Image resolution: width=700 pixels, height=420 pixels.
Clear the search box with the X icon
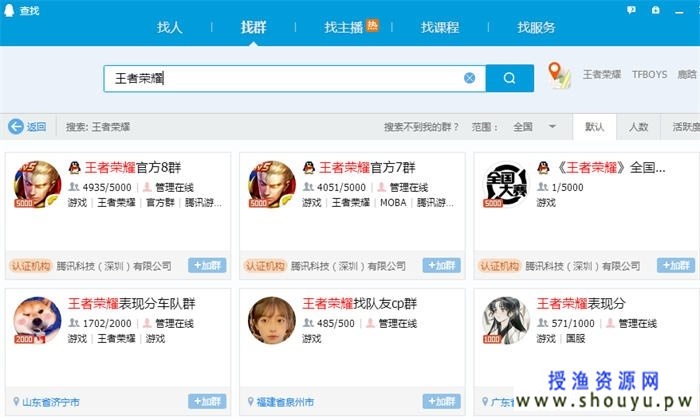coord(469,78)
